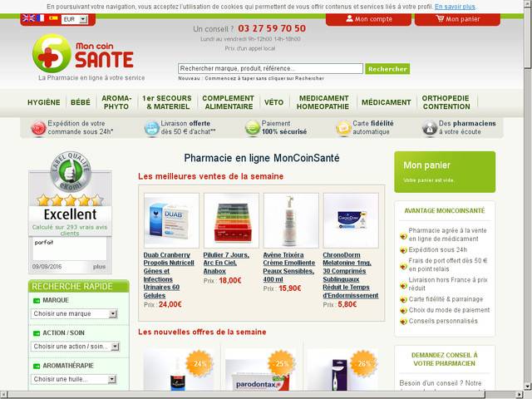Click bullet icon beside Choix du mode de paiement
The height and width of the screenshot is (399, 532).
point(403,310)
